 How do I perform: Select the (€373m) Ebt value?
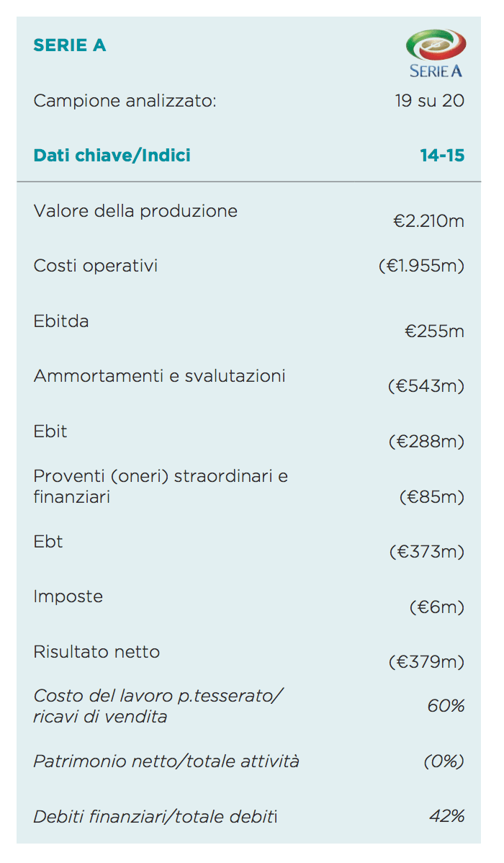pyautogui.click(x=426, y=552)
